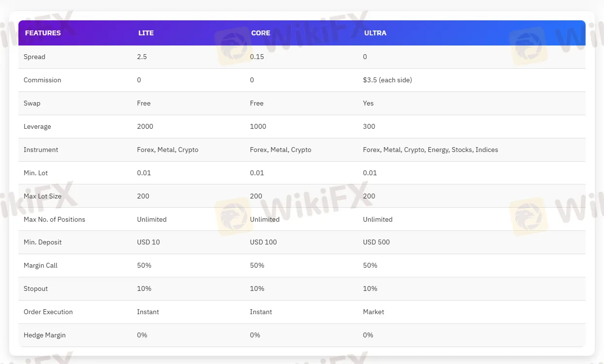This screenshot has height=364, width=604.
Task: Click the LITE spread value 2.5
Action: click(142, 57)
